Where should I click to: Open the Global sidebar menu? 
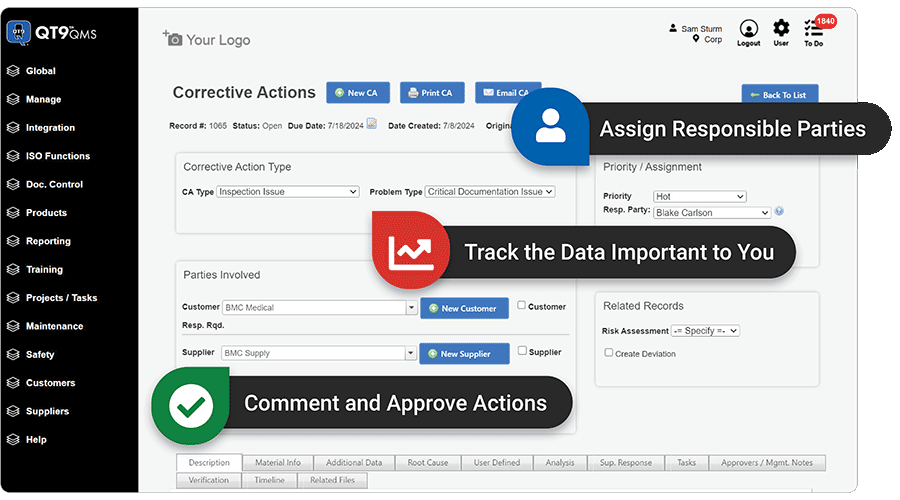[x=40, y=71]
